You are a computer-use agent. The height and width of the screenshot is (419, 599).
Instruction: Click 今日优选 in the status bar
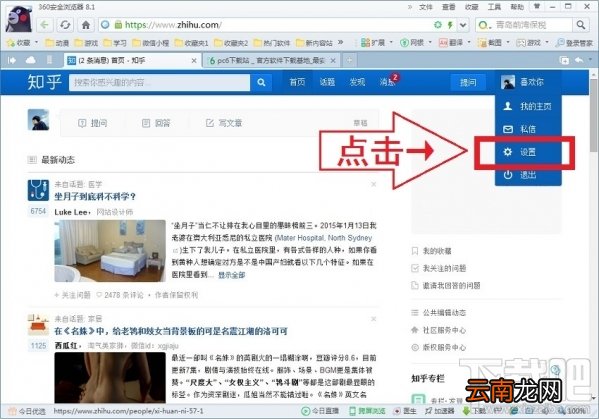(x=27, y=411)
